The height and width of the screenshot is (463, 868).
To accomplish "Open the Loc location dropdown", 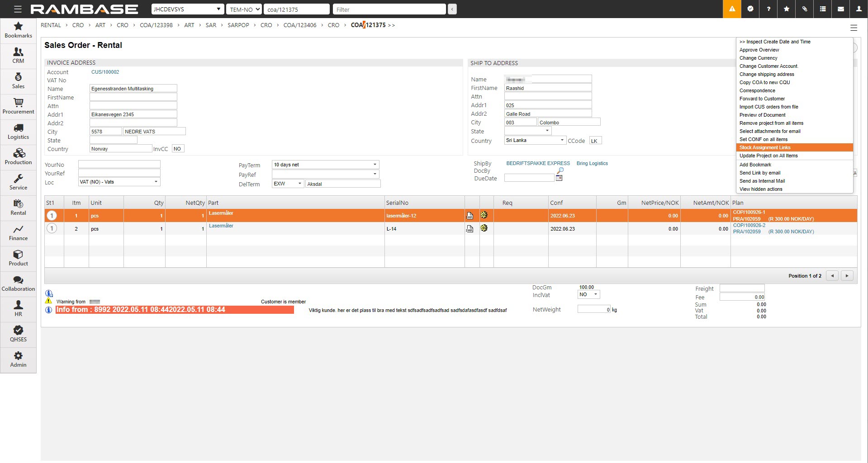I will pyautogui.click(x=156, y=182).
